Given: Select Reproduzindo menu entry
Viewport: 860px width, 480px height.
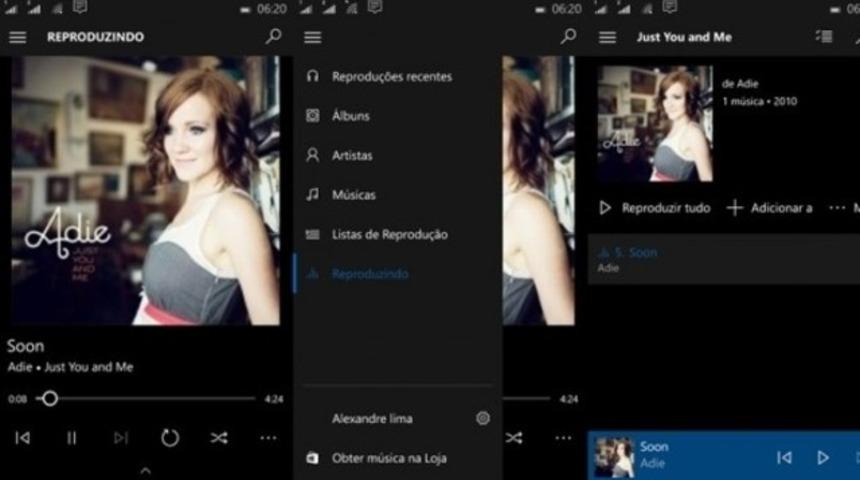Looking at the screenshot, I should click(x=370, y=274).
